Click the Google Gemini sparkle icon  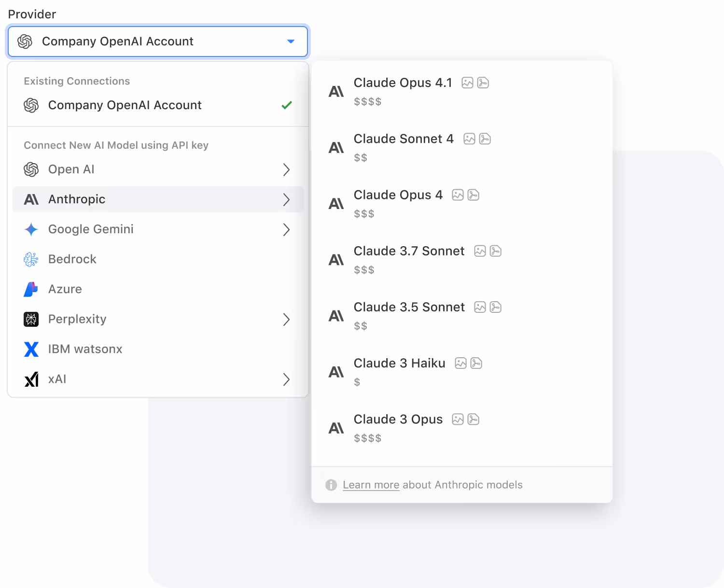tap(31, 229)
